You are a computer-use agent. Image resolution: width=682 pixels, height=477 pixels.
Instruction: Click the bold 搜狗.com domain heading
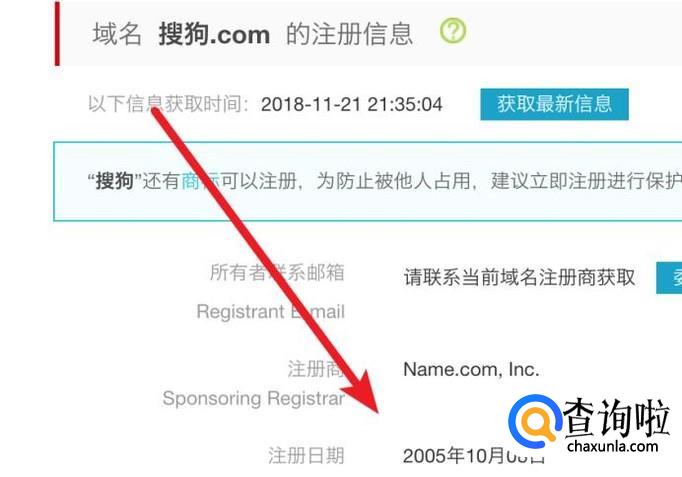(214, 34)
